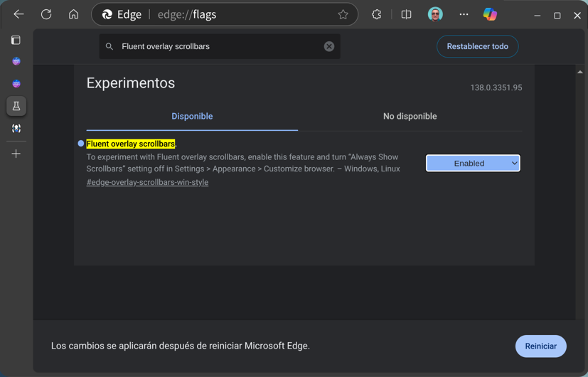Open the Extensions puzzle icon
Image resolution: width=588 pixels, height=377 pixels.
click(x=376, y=14)
